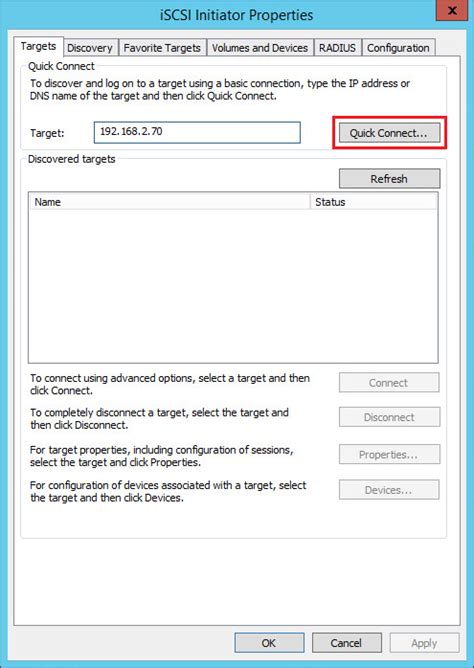Image resolution: width=474 pixels, height=668 pixels.
Task: Click the Connect button for advanced options
Action: tap(389, 383)
